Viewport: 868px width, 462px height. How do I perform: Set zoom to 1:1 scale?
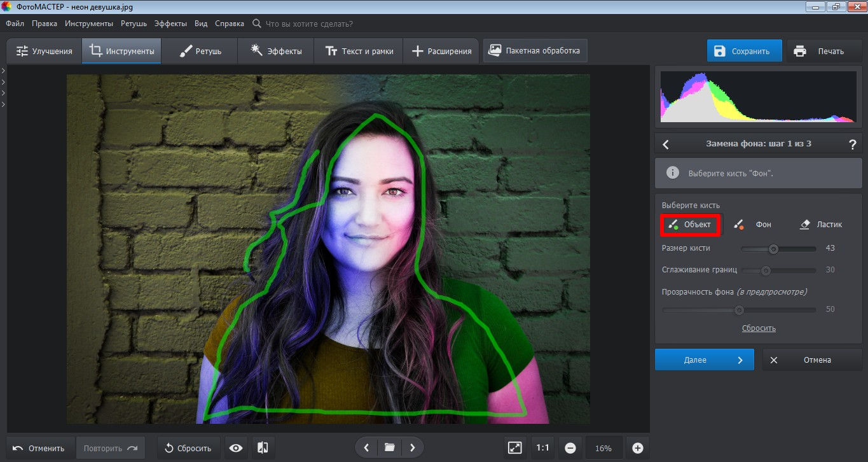tap(542, 448)
